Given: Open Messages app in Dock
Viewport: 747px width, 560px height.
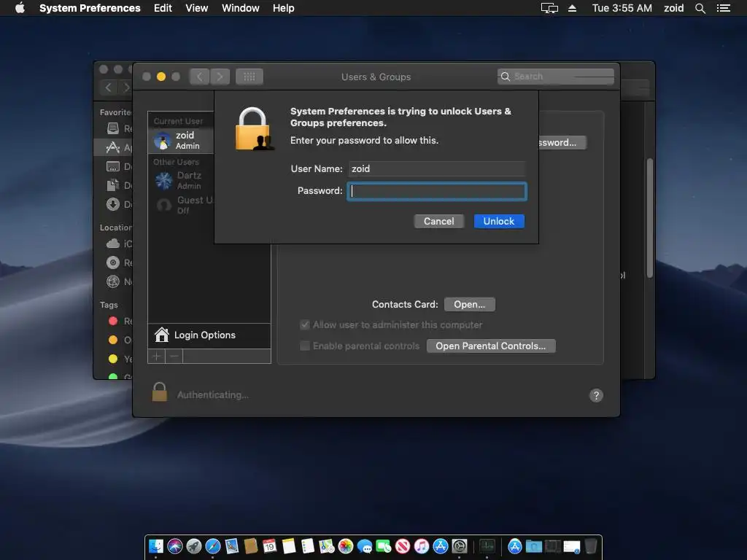Looking at the screenshot, I should 365,546.
